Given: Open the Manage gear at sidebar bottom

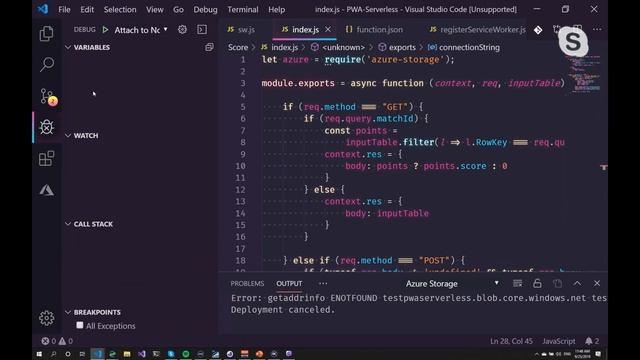Looking at the screenshot, I should pyautogui.click(x=47, y=318).
